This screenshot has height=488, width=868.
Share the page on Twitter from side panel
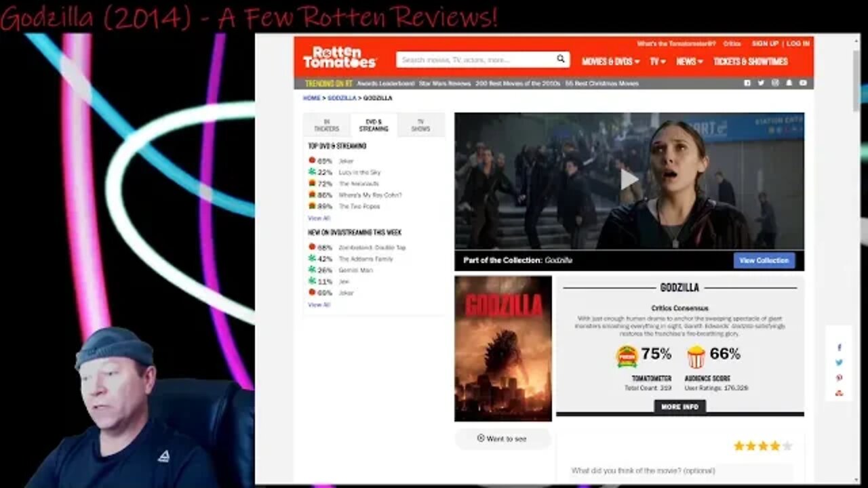pos(839,363)
